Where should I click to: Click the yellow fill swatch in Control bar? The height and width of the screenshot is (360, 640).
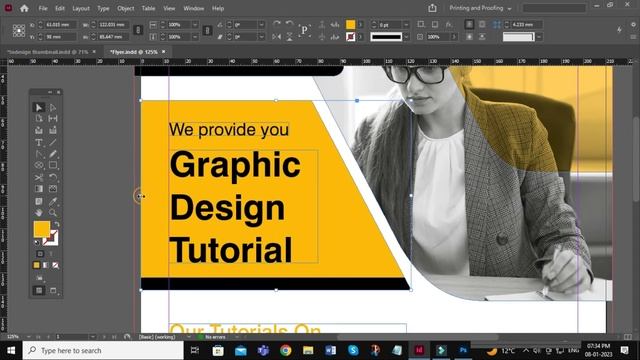350,24
